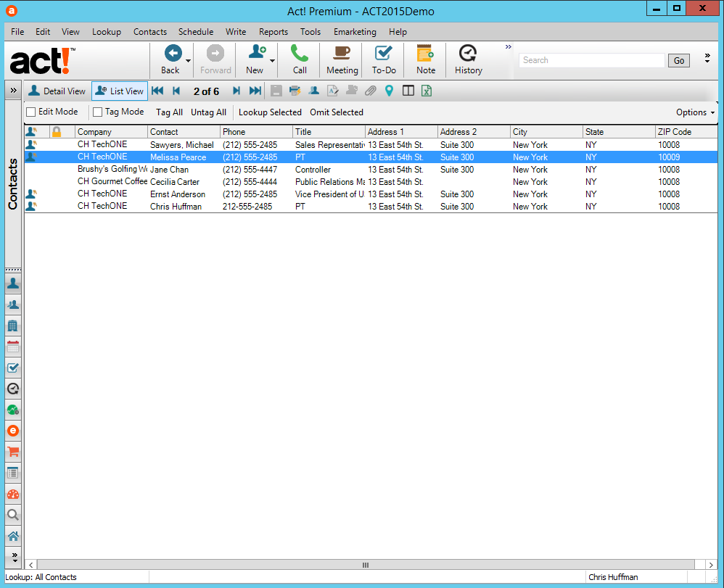
Task: Open Opportunities chart icon in sidebar
Action: [x=13, y=410]
